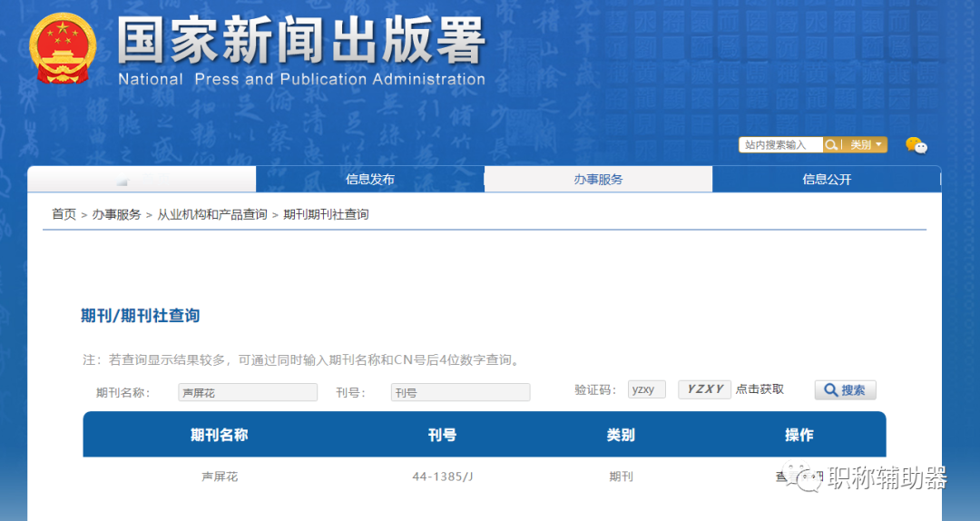Click the 刊号 column header
The image size is (980, 521).
[442, 435]
